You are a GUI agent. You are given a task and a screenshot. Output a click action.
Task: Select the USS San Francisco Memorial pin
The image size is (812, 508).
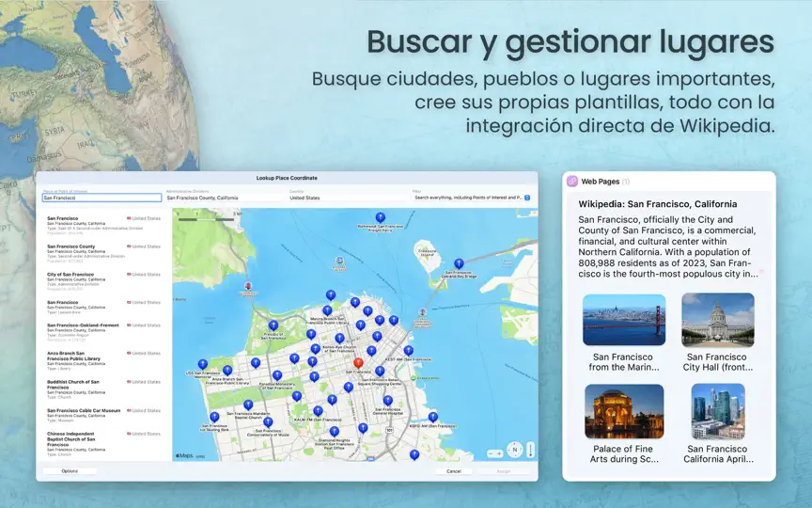(203, 365)
